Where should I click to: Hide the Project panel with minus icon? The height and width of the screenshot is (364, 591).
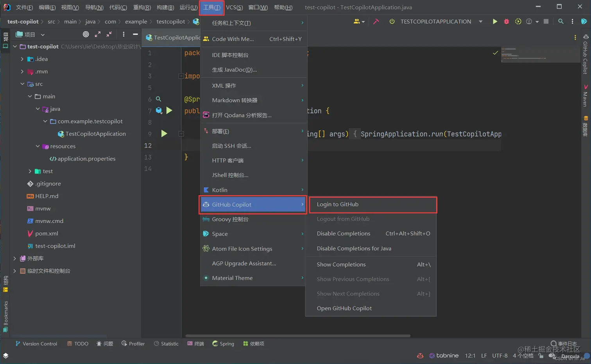(x=135, y=34)
